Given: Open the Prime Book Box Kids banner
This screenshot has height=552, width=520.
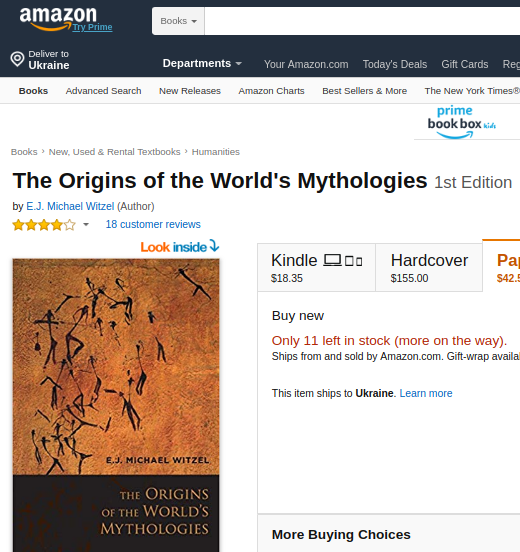Looking at the screenshot, I should 462,123.
